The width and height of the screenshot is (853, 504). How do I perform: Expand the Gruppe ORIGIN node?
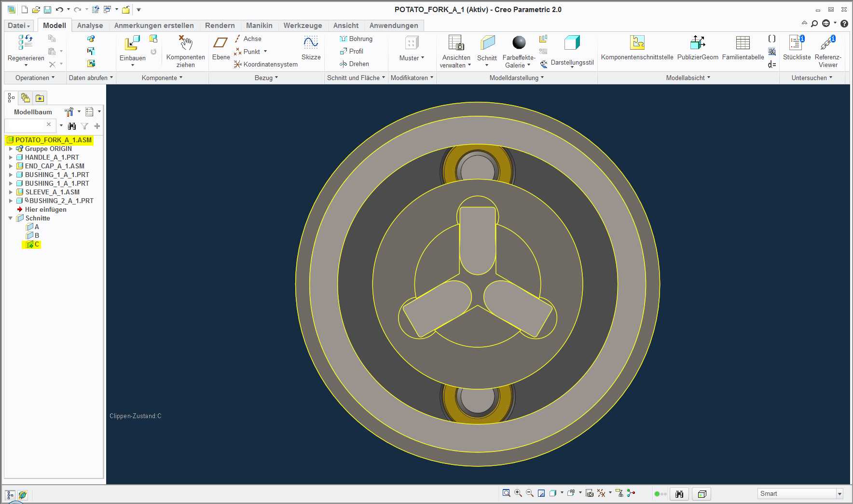point(11,149)
